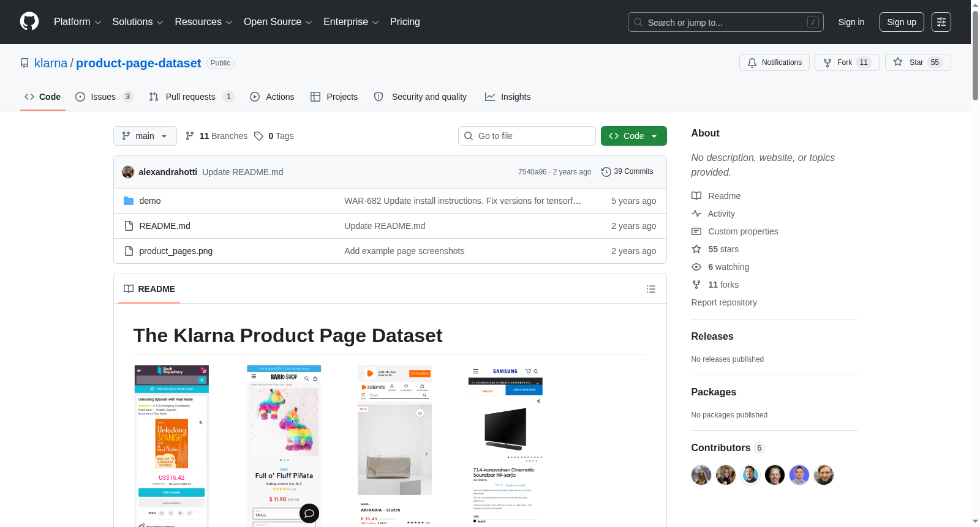The height and width of the screenshot is (527, 980).
Task: Select the README tab header
Action: point(149,289)
